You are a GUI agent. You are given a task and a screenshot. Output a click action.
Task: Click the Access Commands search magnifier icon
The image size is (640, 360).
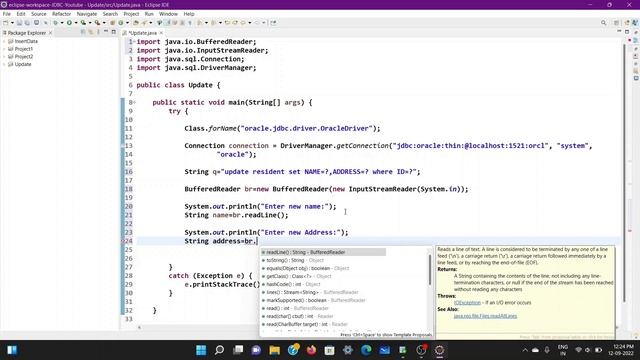click(x=603, y=23)
